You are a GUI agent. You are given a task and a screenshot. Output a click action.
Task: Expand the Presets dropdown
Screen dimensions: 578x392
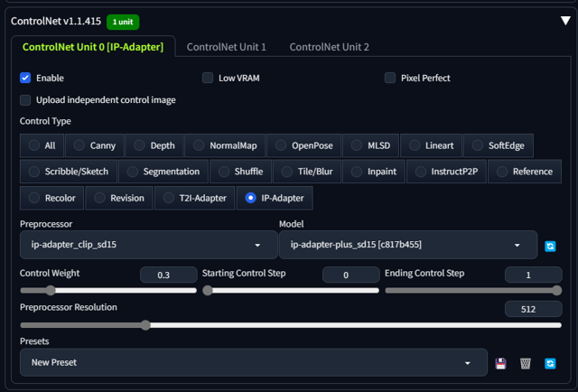(254, 362)
